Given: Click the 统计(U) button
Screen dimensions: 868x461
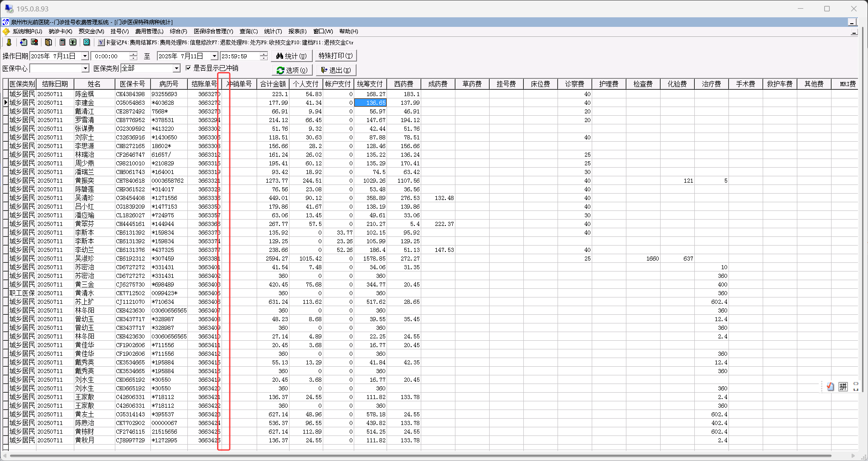Looking at the screenshot, I should [292, 56].
